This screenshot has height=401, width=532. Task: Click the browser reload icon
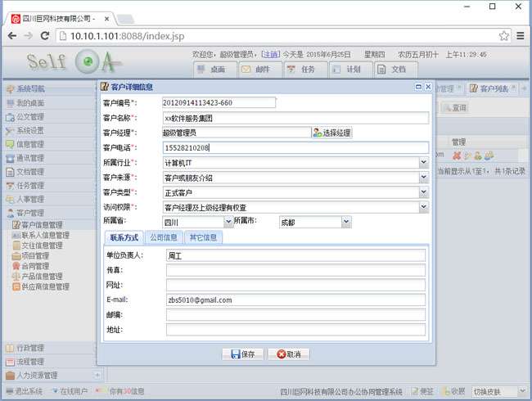click(x=45, y=36)
